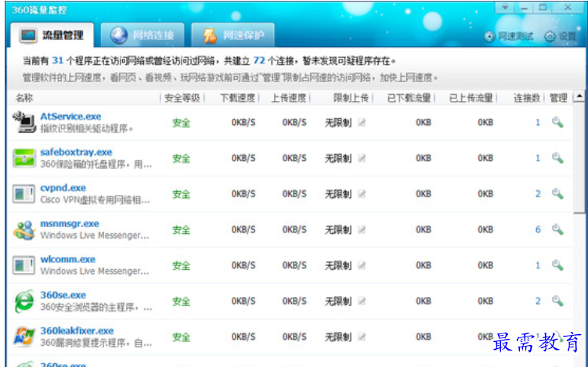Sort by 限制上传 column header
Image resolution: width=588 pixels, height=367 pixels.
pos(351,99)
